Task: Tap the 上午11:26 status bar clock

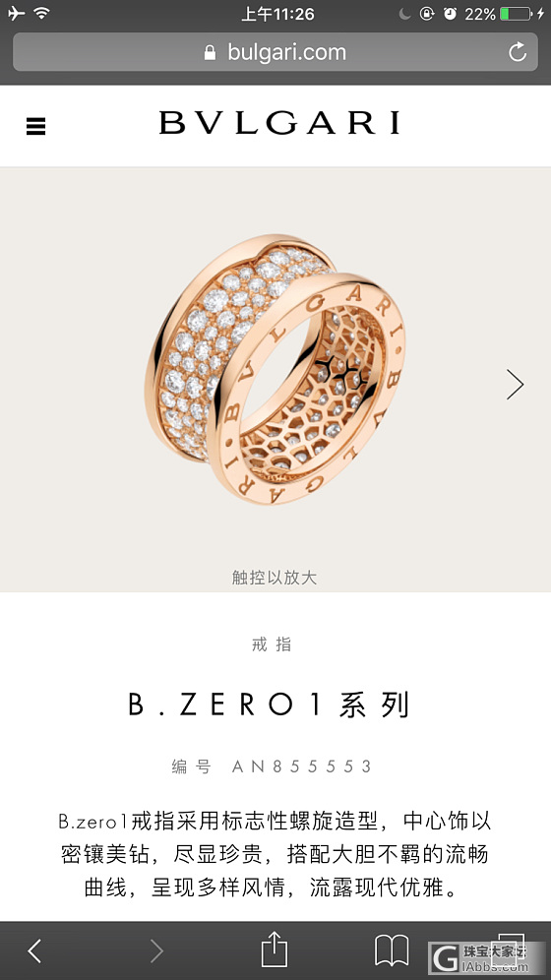Action: [278, 14]
